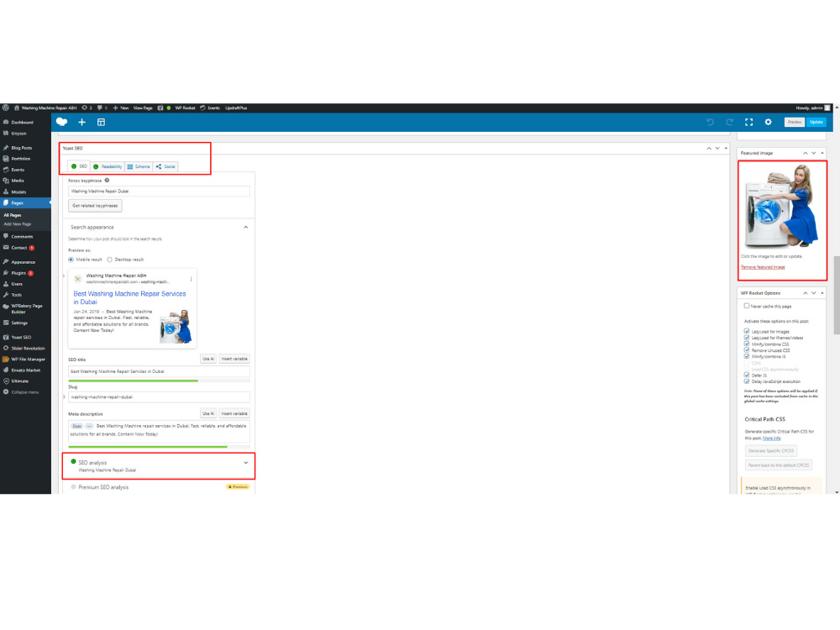Check Never cache this page

tap(746, 306)
